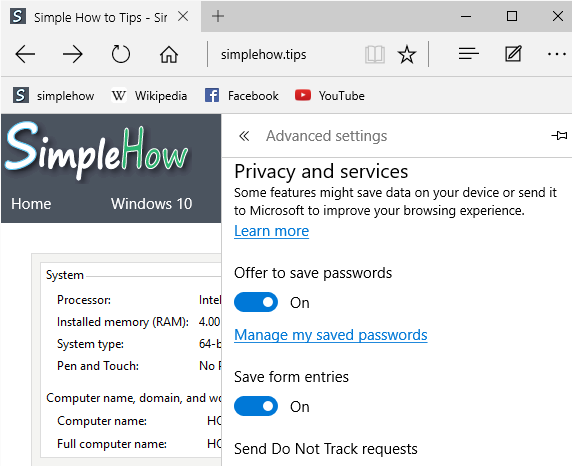Image resolution: width=572 pixels, height=466 pixels.
Task: Open a new tab with plus button
Action: (218, 16)
